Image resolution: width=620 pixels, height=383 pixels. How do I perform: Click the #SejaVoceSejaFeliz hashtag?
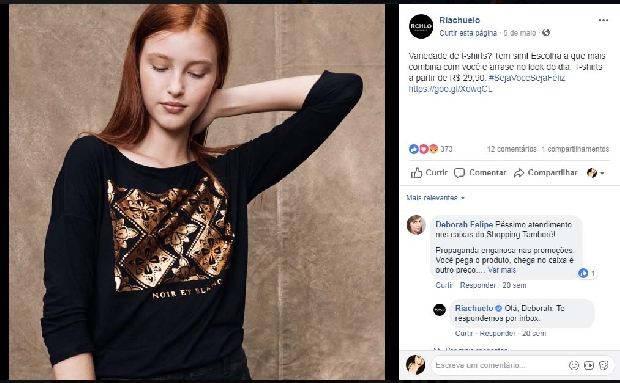tap(527, 78)
